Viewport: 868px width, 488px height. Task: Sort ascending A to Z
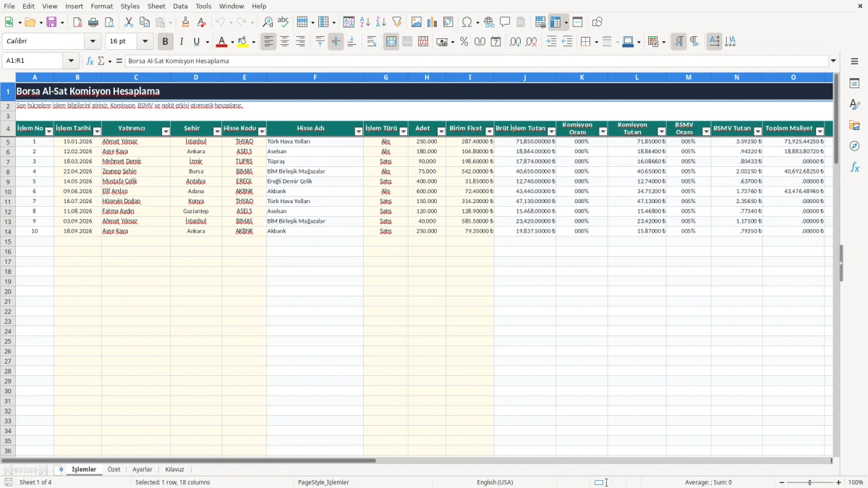coord(365,22)
